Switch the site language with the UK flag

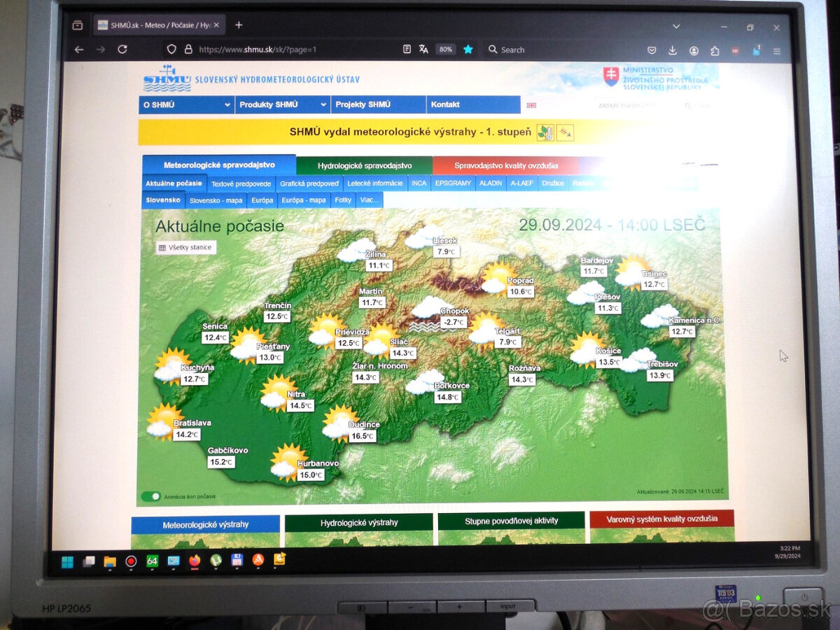click(531, 105)
